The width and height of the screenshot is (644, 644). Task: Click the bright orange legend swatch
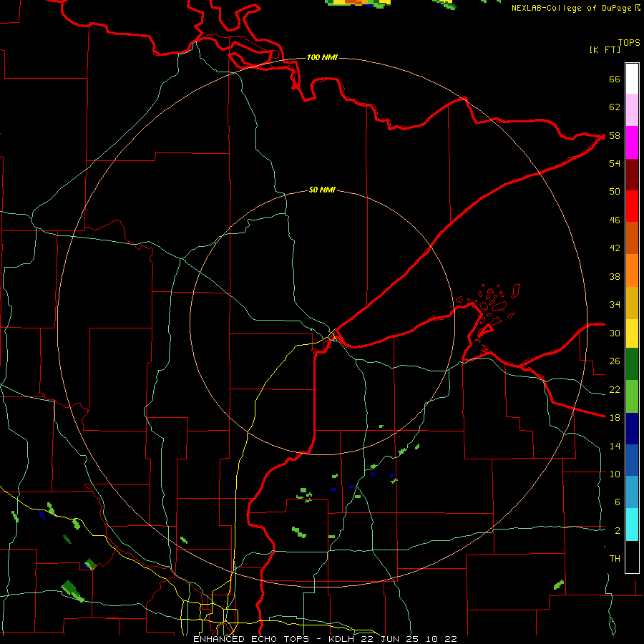pos(632,270)
